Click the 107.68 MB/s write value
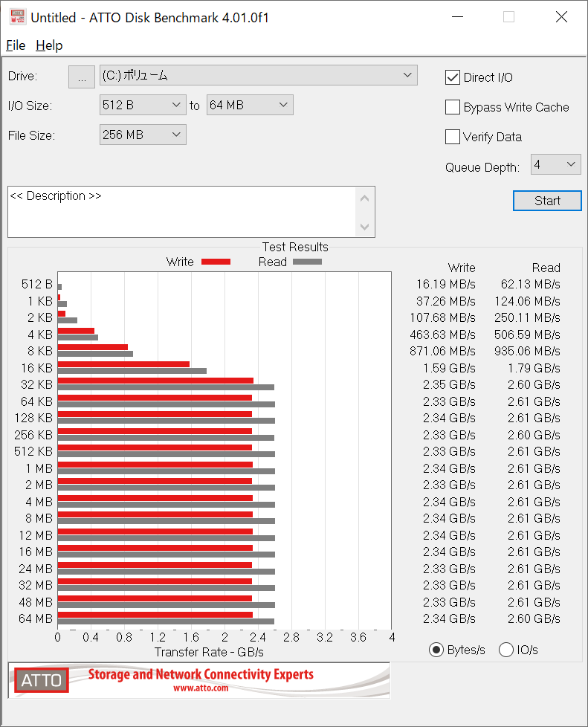This screenshot has width=588, height=727. coord(442,317)
